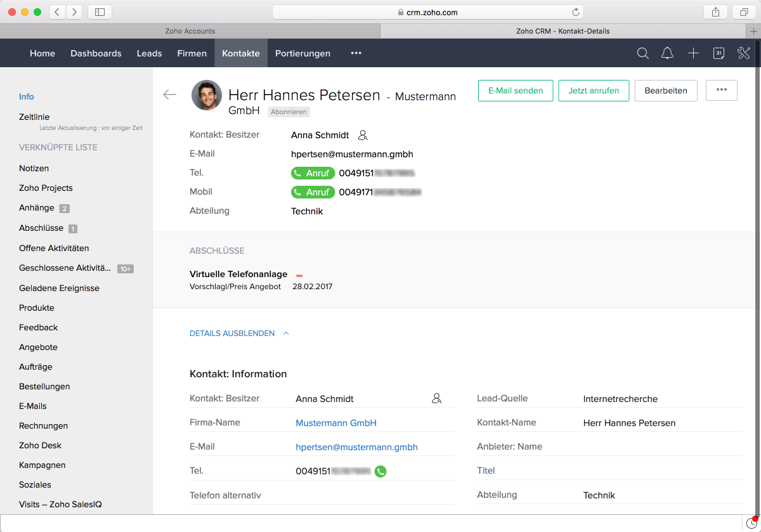
Task: Click hpertsen@mustermann.gmbh link in information section
Action: click(356, 447)
